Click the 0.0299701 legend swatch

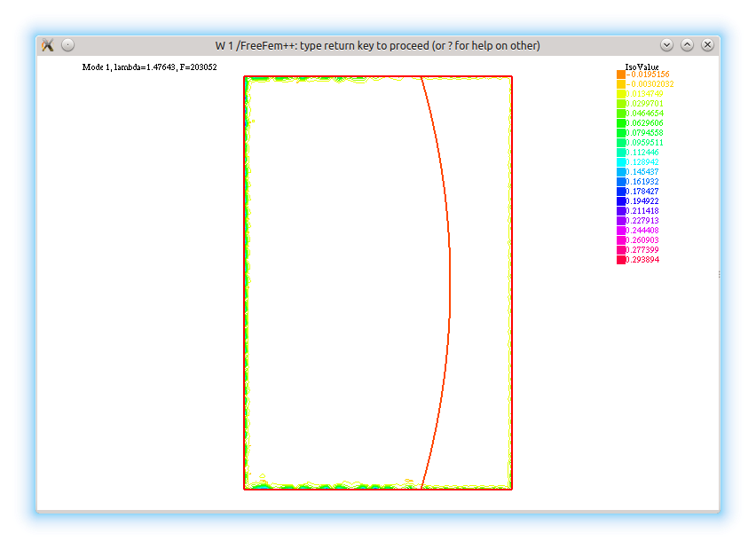(621, 104)
